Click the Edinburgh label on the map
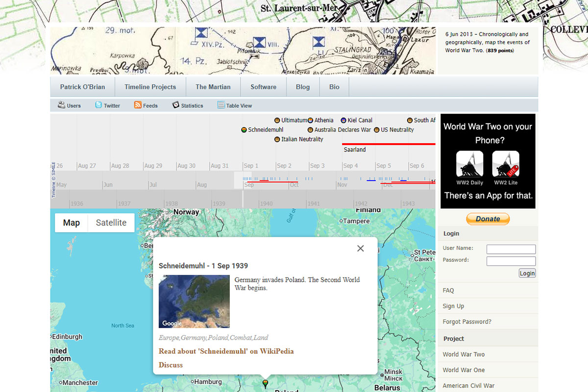 click(x=67, y=337)
